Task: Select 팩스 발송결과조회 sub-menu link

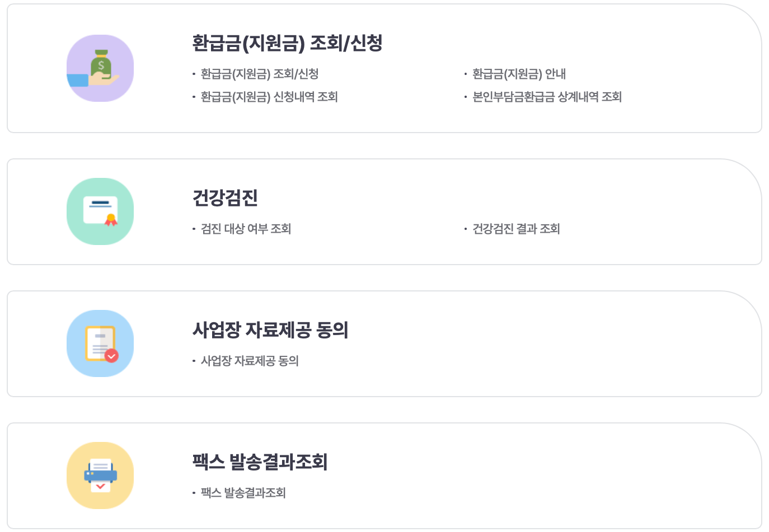Action: tap(243, 493)
